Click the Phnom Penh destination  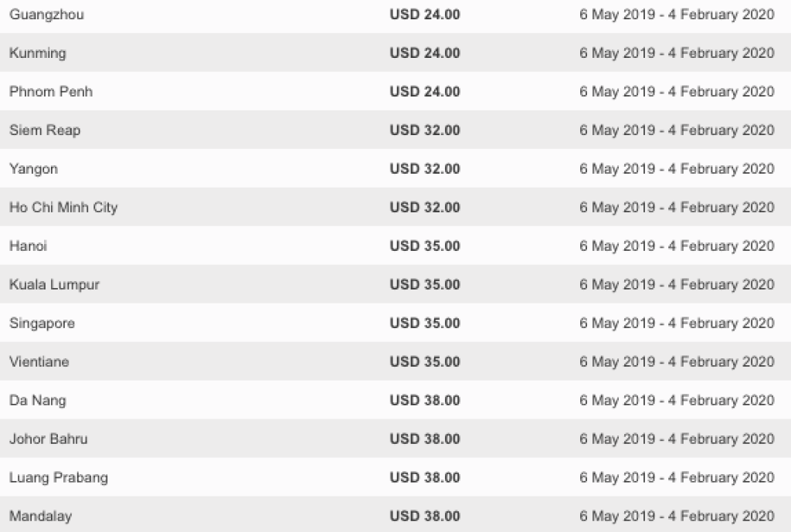click(x=51, y=92)
